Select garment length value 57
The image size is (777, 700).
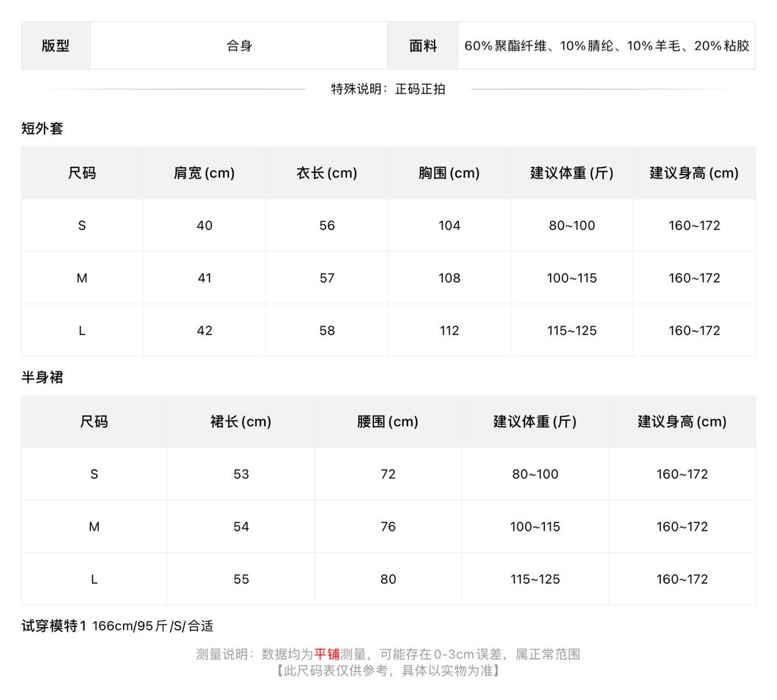click(x=326, y=278)
